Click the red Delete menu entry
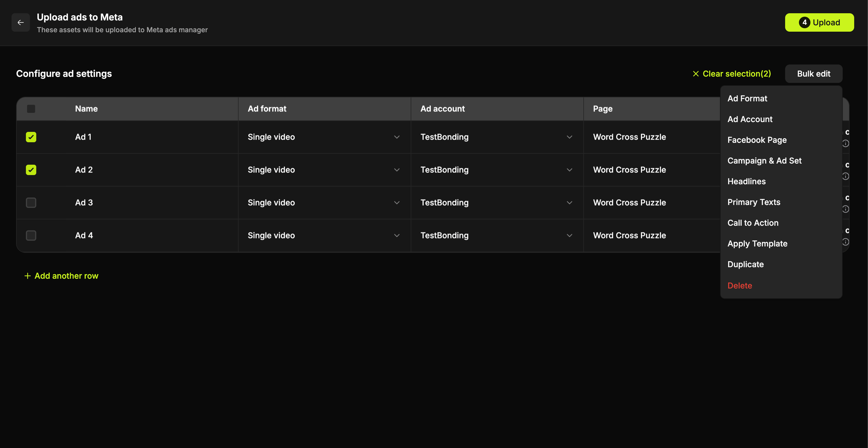Viewport: 868px width, 448px height. pos(781,286)
